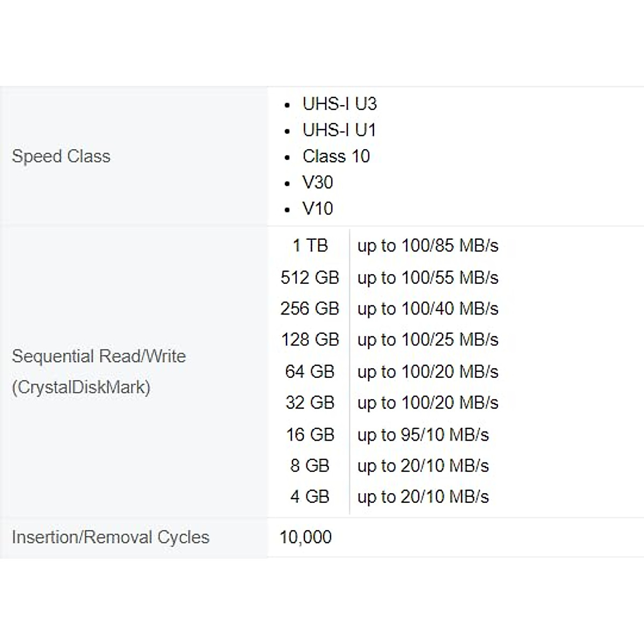Select the 1 TB capacity cell
Image resolution: width=644 pixels, height=644 pixels.
tap(310, 246)
